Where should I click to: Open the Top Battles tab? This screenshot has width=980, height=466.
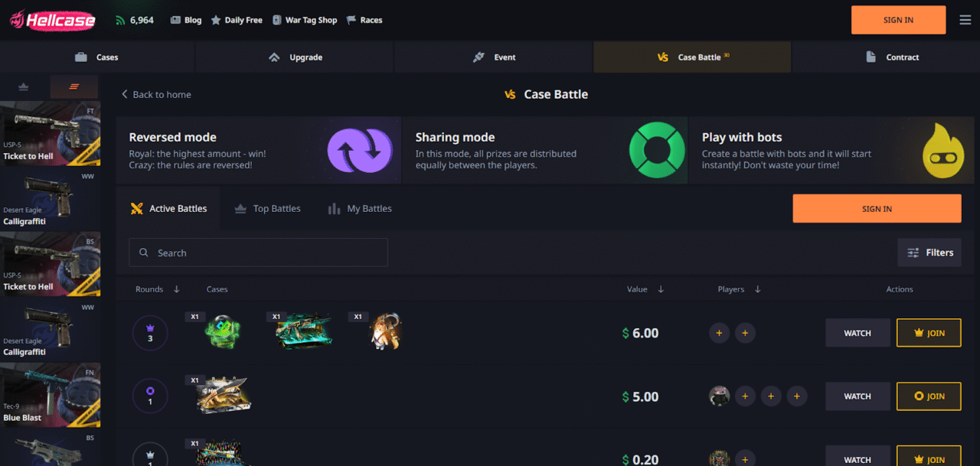(x=267, y=209)
